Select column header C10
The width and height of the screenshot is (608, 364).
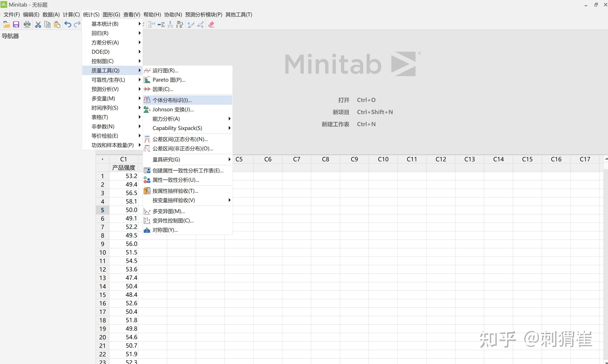coord(383,159)
